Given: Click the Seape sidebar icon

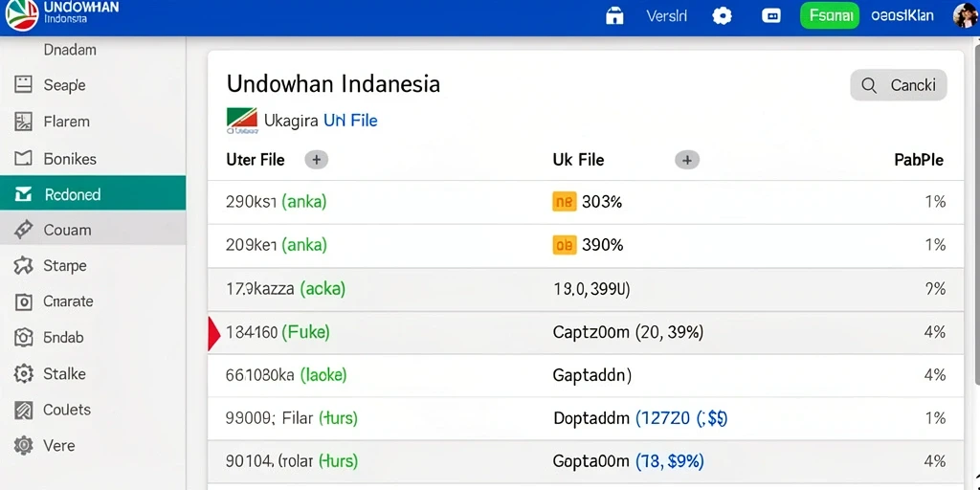Looking at the screenshot, I should (23, 85).
